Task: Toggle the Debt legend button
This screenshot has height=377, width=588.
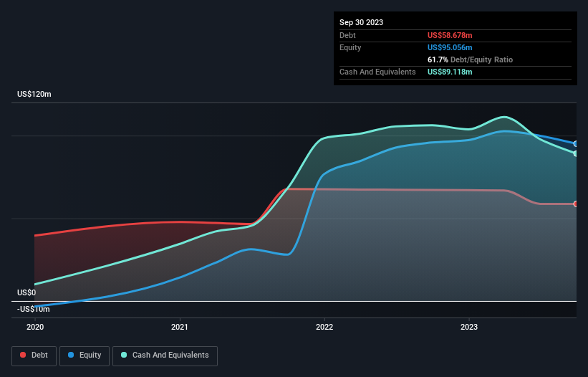Action: [34, 355]
